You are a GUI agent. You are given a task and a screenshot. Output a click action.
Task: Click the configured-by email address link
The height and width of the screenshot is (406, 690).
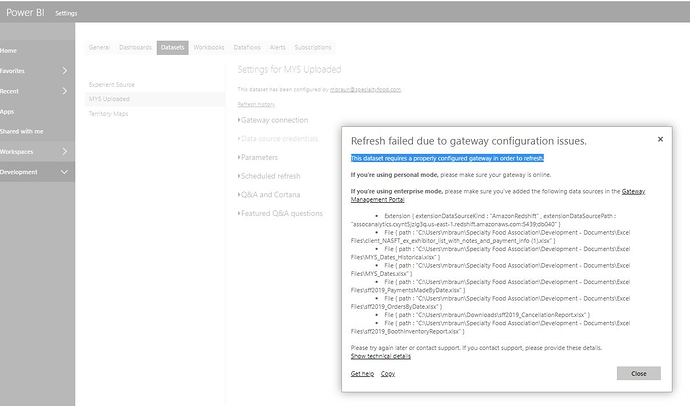click(365, 89)
